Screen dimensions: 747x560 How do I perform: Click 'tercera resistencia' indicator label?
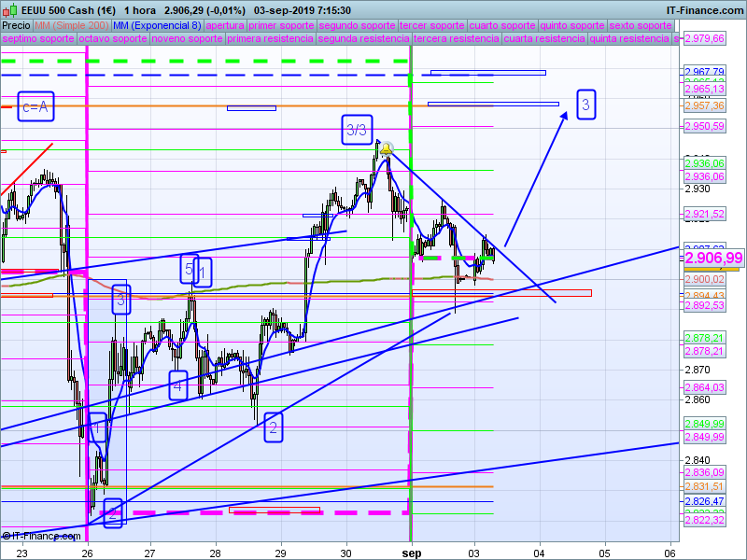pos(455,40)
